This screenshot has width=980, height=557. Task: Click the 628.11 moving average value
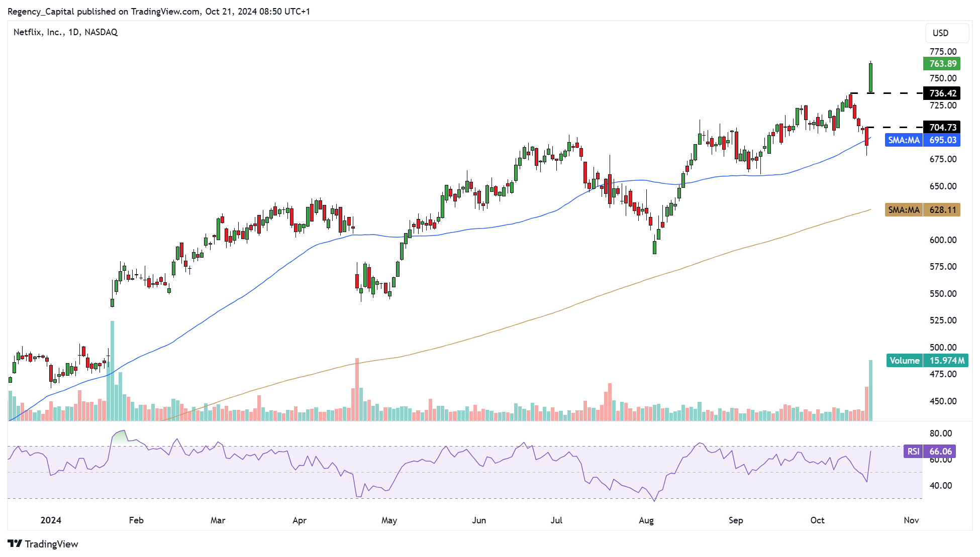[942, 210]
